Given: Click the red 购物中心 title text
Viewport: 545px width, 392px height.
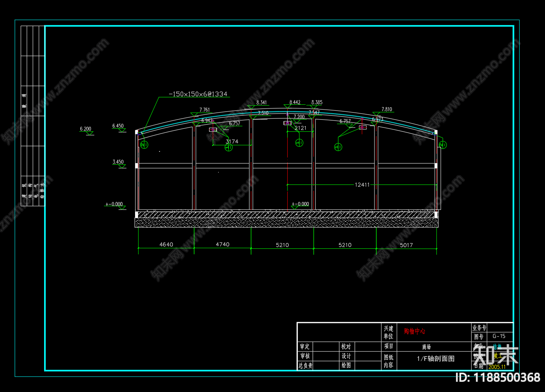Looking at the screenshot, I should 414,331.
